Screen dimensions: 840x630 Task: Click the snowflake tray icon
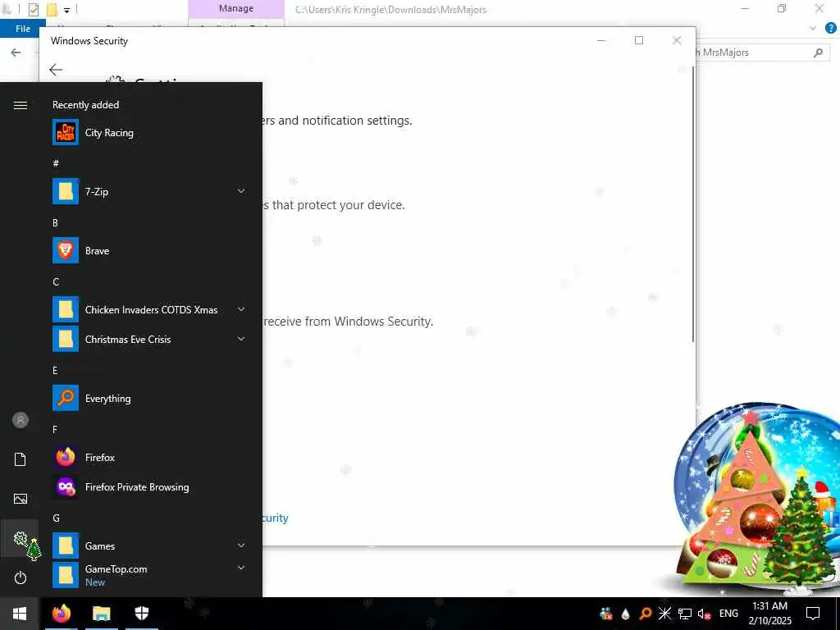pyautogui.click(x=664, y=614)
